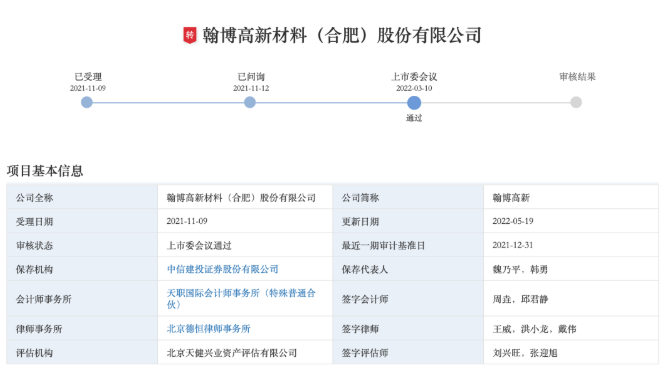This screenshot has height=370, width=668.
Task: Click the 通过 status label under timeline
Action: pyautogui.click(x=414, y=118)
